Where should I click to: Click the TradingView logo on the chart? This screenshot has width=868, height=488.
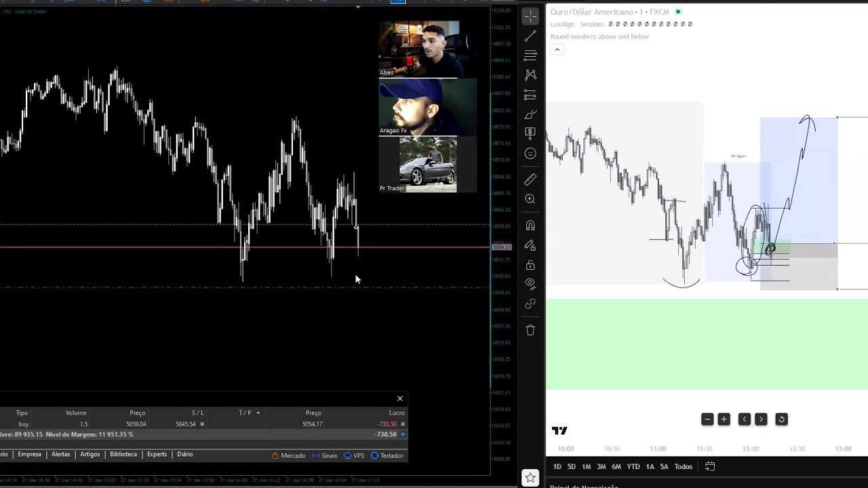coord(559,430)
